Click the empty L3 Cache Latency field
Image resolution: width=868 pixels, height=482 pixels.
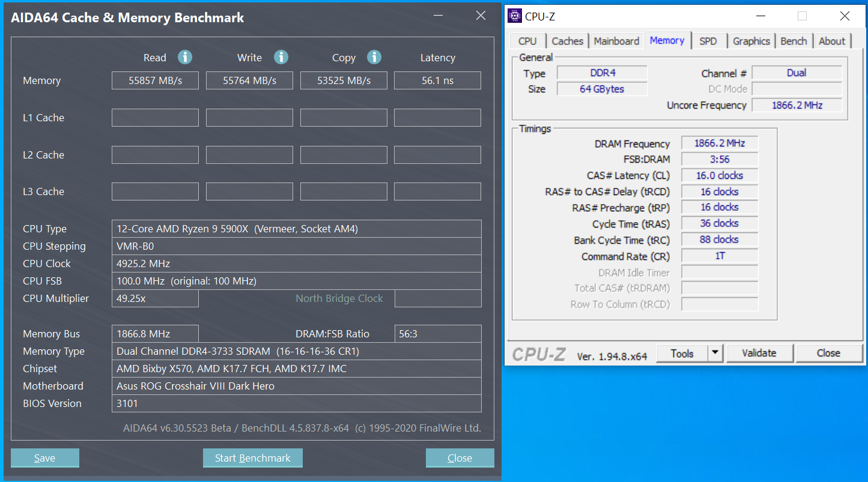437,191
